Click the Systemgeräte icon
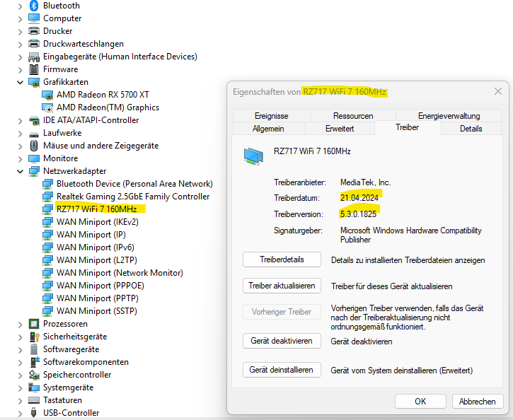Image resolution: width=513 pixels, height=420 pixels. point(34,387)
